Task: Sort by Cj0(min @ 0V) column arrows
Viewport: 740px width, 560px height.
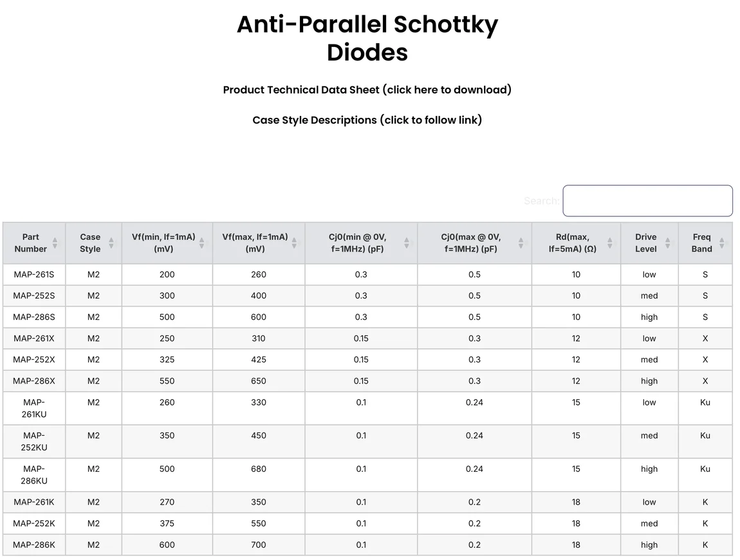Action: (x=407, y=243)
